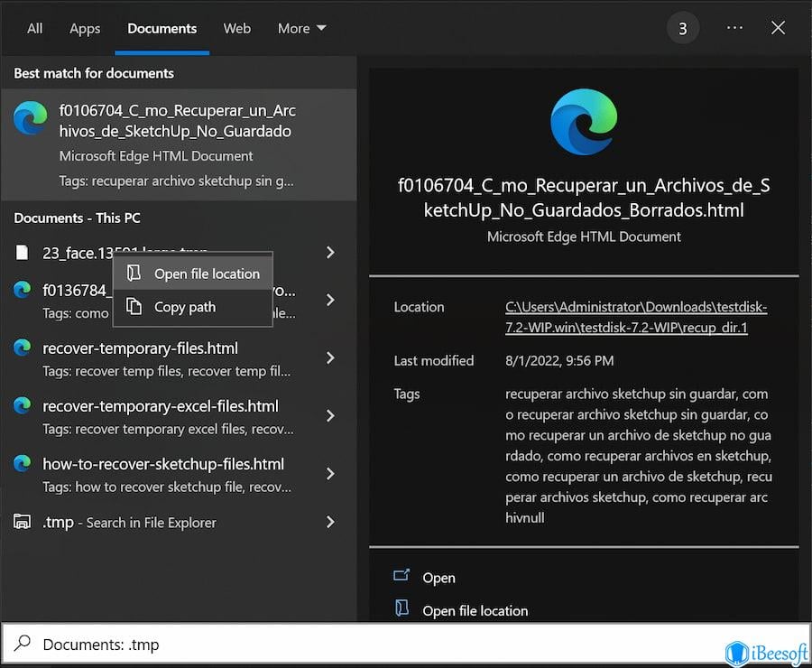Expand the recover-temporary-files.html result chevron
This screenshot has width=812, height=668.
click(330, 357)
